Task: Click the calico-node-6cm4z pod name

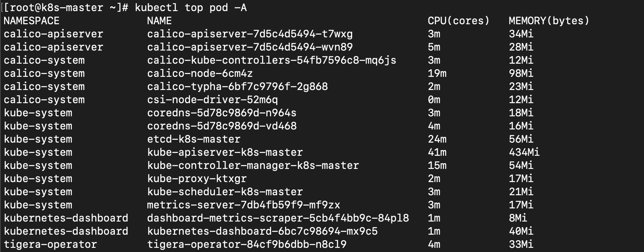Action: [200, 73]
